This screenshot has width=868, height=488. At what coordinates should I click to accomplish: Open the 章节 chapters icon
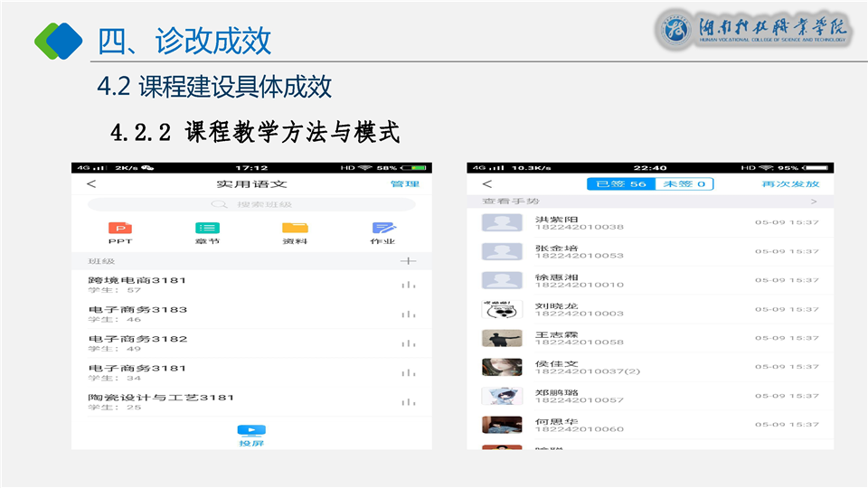[x=207, y=230]
